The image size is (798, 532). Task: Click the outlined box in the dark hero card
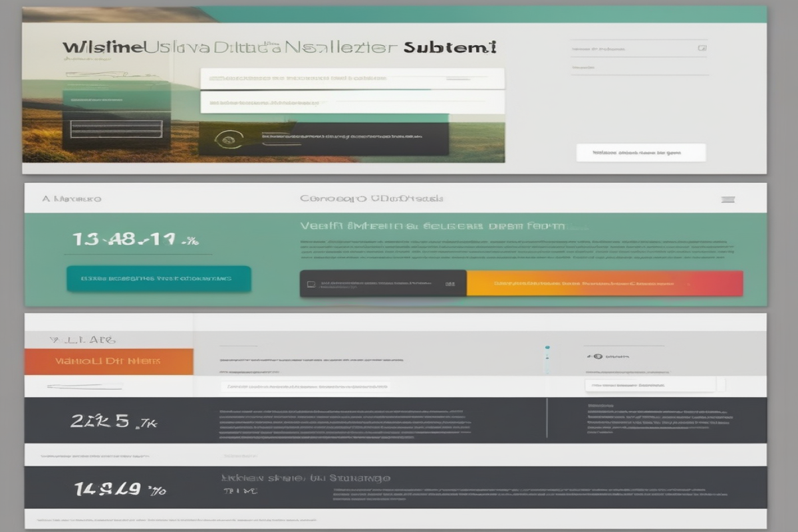(x=116, y=129)
